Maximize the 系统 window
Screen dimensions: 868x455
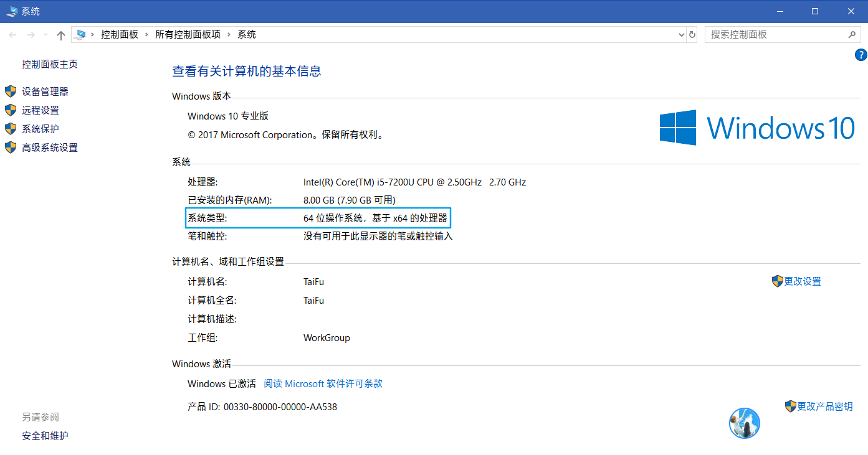point(816,11)
